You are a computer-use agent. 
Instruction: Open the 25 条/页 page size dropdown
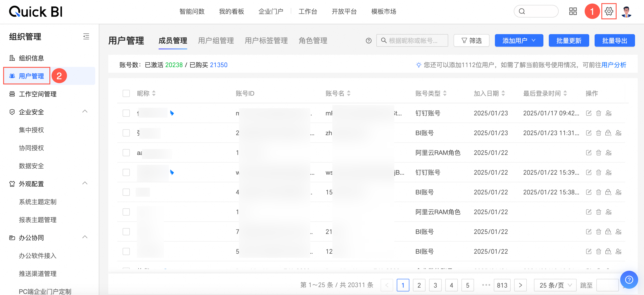point(555,285)
